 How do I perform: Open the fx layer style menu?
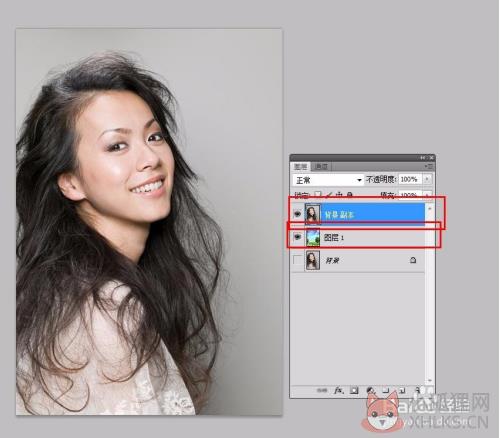339,390
